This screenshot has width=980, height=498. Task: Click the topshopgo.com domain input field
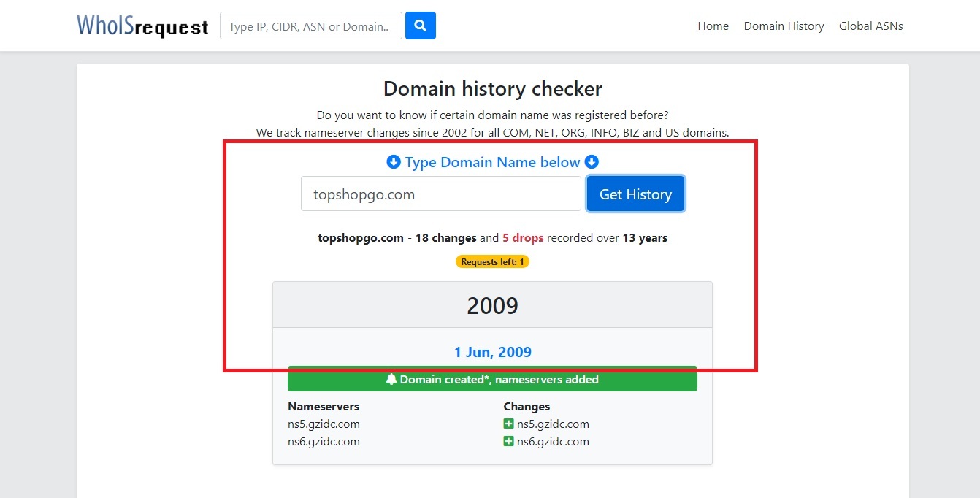tap(441, 194)
